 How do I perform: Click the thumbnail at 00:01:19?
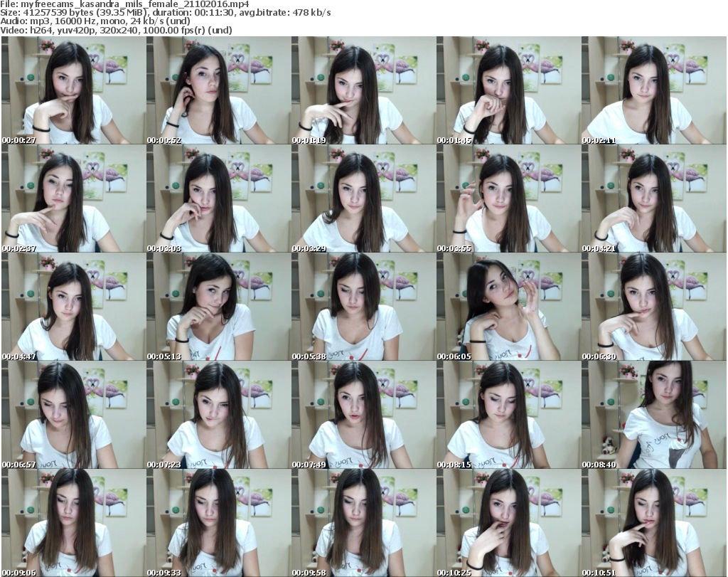(363, 90)
